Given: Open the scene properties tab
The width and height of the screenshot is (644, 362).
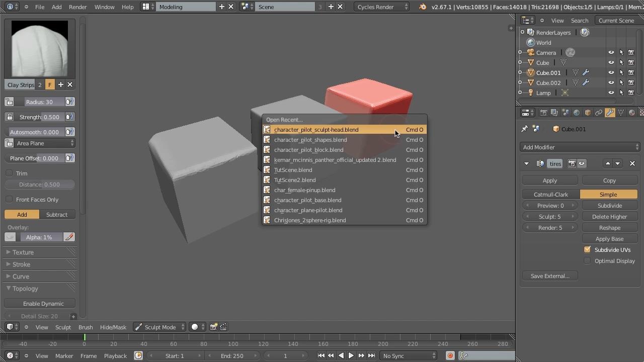Looking at the screenshot, I should pos(565,113).
